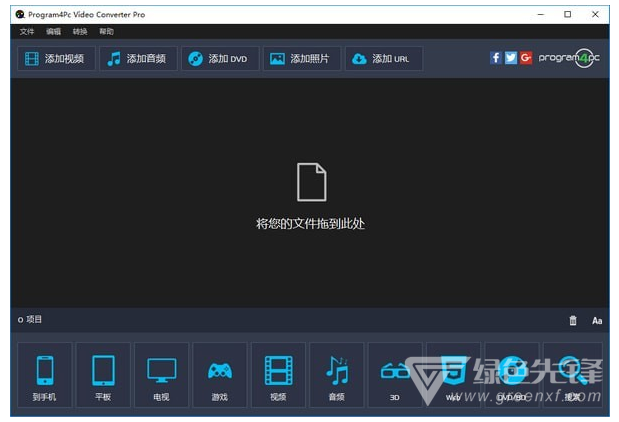
Task: Open the 转换 menu
Action: (80, 32)
